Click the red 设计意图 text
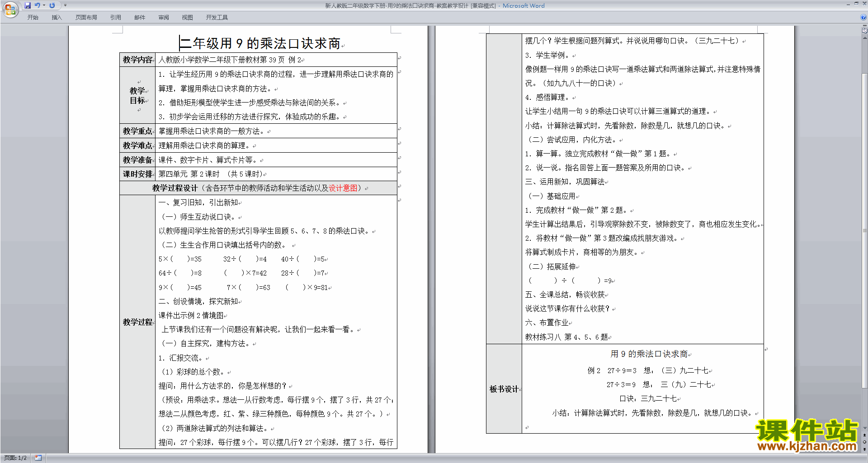The image size is (868, 463). (x=343, y=188)
